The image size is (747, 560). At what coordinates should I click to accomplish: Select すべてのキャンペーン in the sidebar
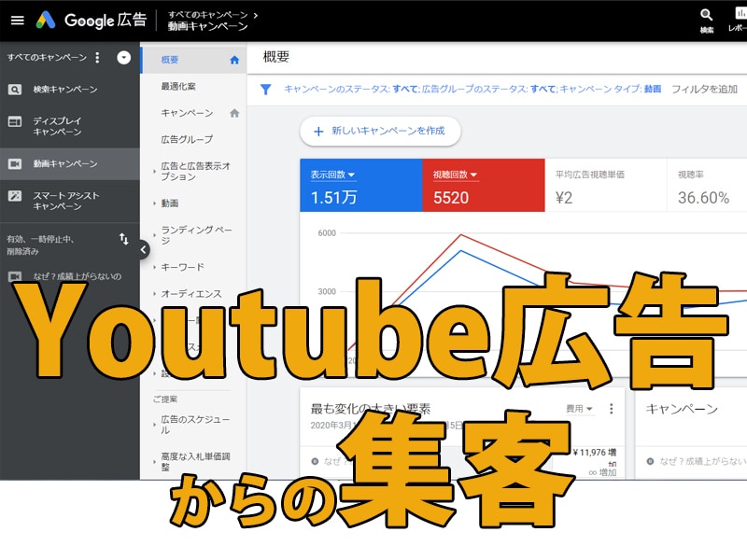[47, 58]
